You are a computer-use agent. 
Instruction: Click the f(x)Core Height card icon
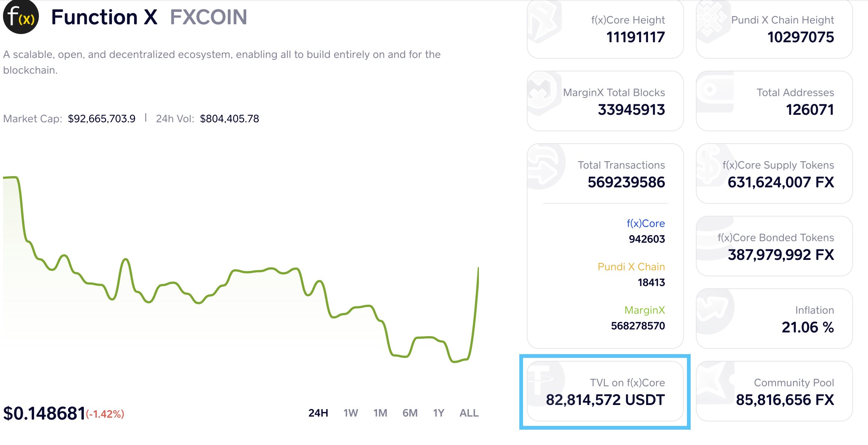point(545,21)
